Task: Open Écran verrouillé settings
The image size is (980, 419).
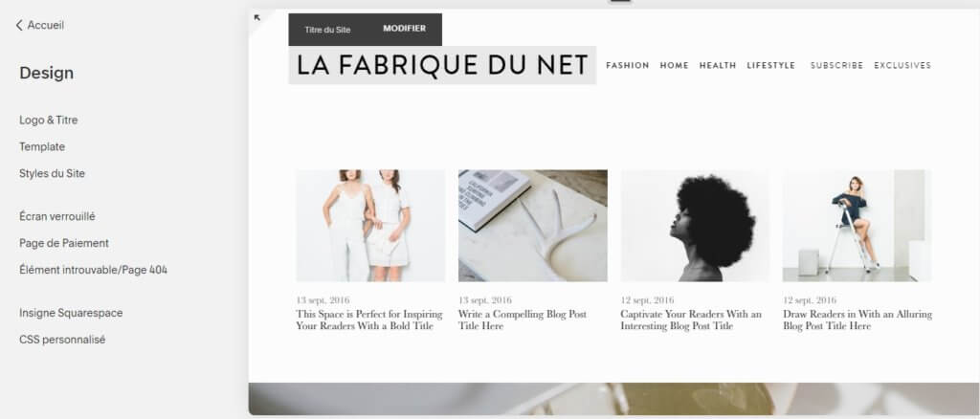Action: 56,217
